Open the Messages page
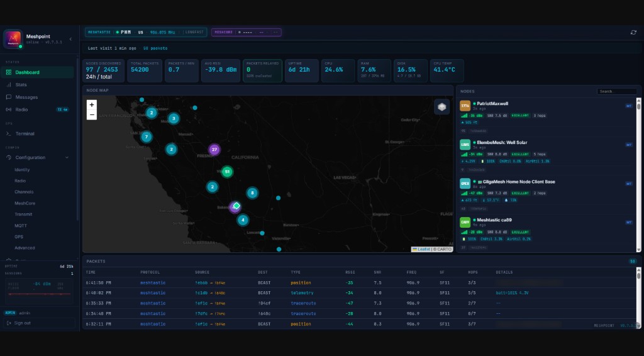Viewport: 644px width, 356px height. [x=26, y=97]
